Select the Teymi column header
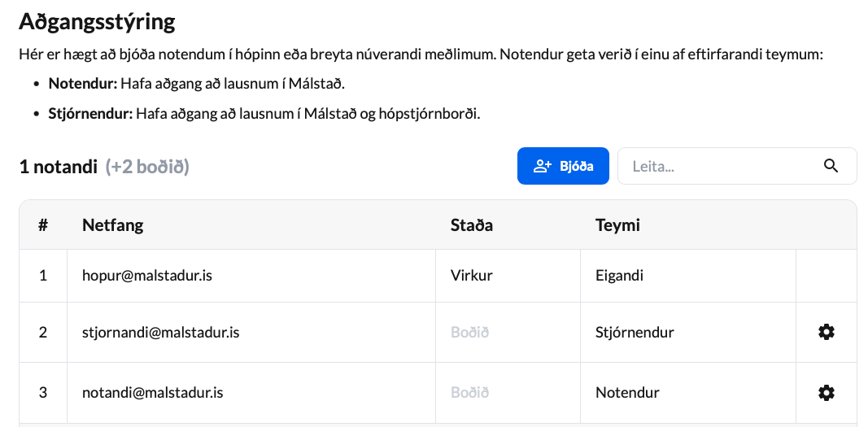 pyautogui.click(x=617, y=225)
